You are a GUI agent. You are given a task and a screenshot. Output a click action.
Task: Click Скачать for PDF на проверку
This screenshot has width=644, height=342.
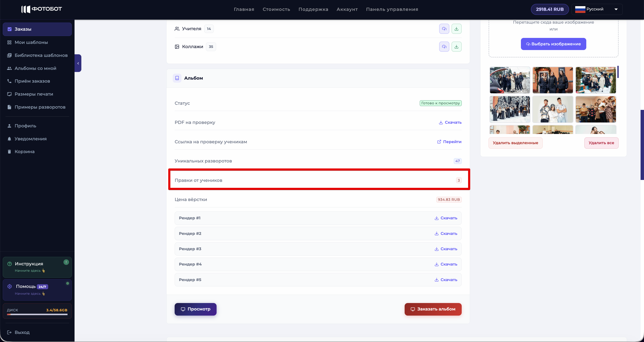pos(450,122)
